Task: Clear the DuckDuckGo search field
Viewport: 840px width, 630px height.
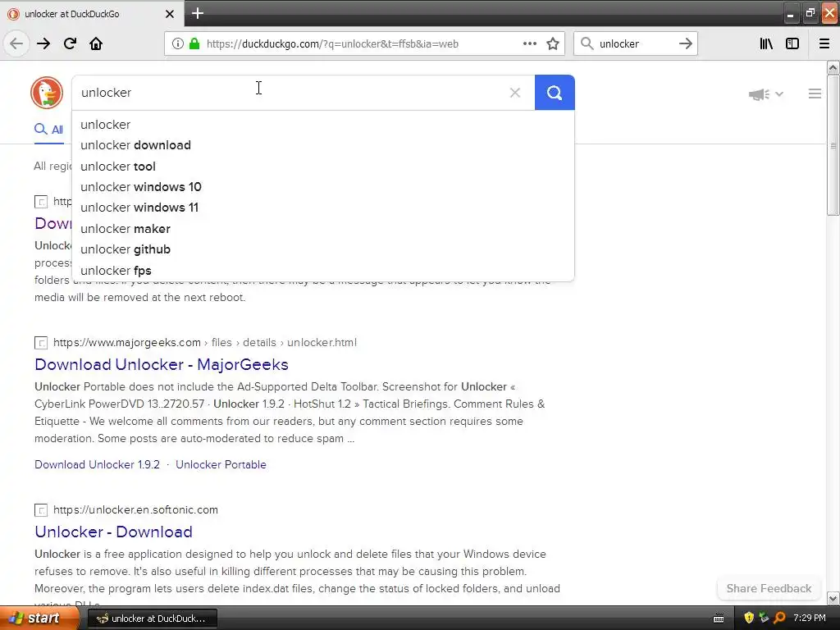Action: tap(515, 93)
